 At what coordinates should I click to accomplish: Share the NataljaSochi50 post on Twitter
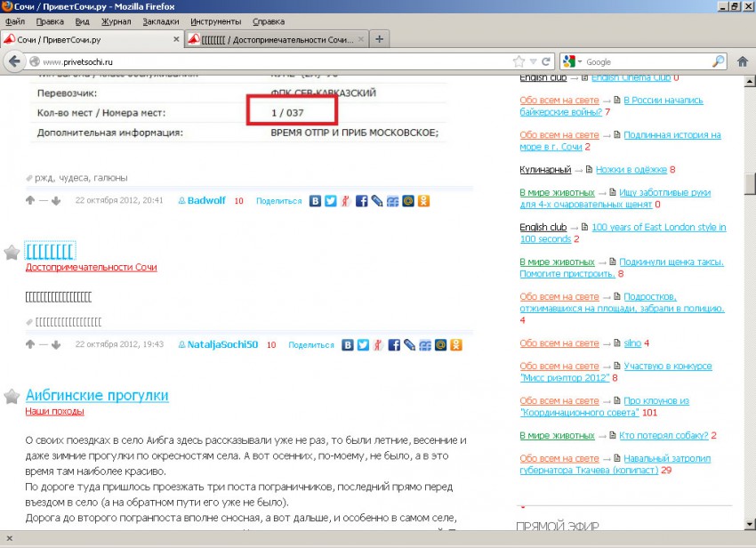click(362, 345)
